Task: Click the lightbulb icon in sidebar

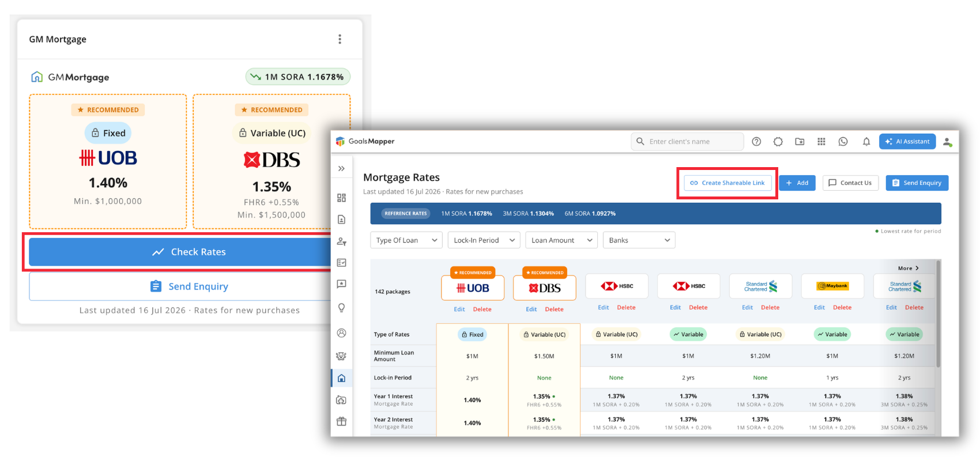Action: coord(341,308)
